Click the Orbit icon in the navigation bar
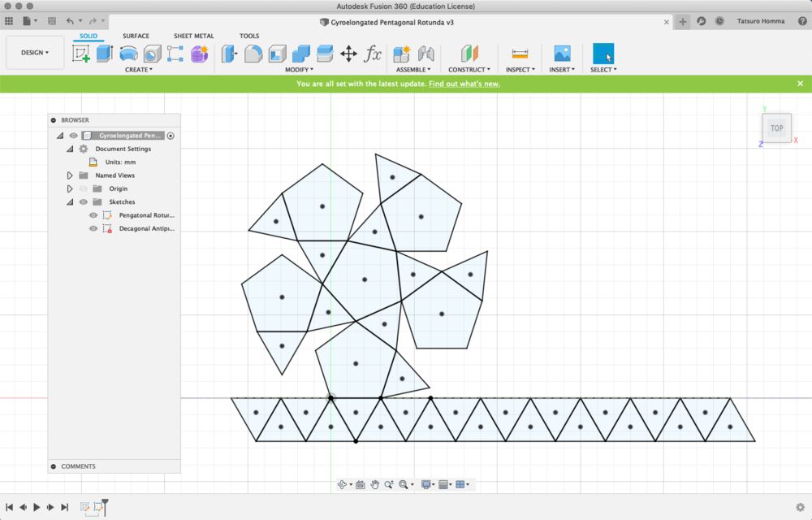 coord(343,484)
